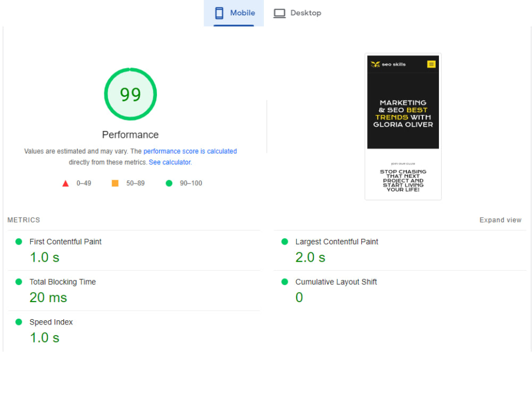This screenshot has height=399, width=532.
Task: Switch to the Desktop tab
Action: point(297,13)
